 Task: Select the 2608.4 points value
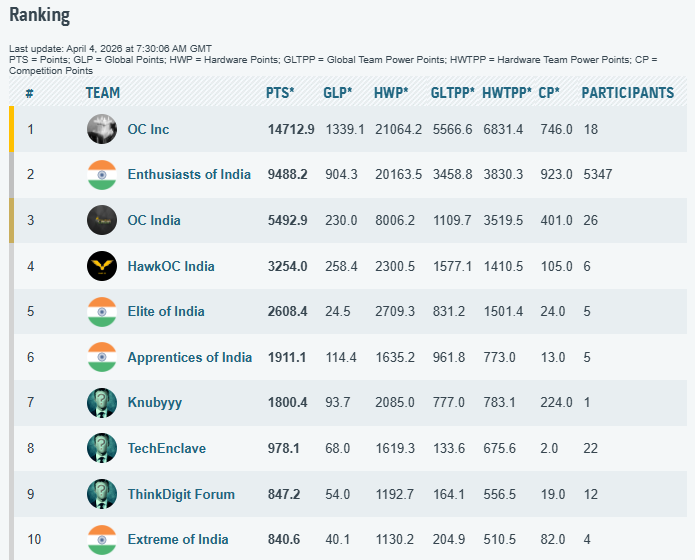tap(288, 312)
